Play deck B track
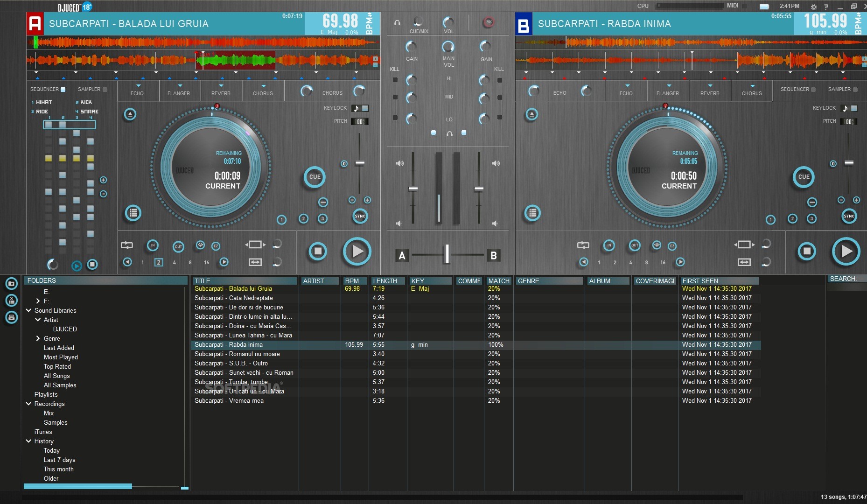 click(846, 252)
